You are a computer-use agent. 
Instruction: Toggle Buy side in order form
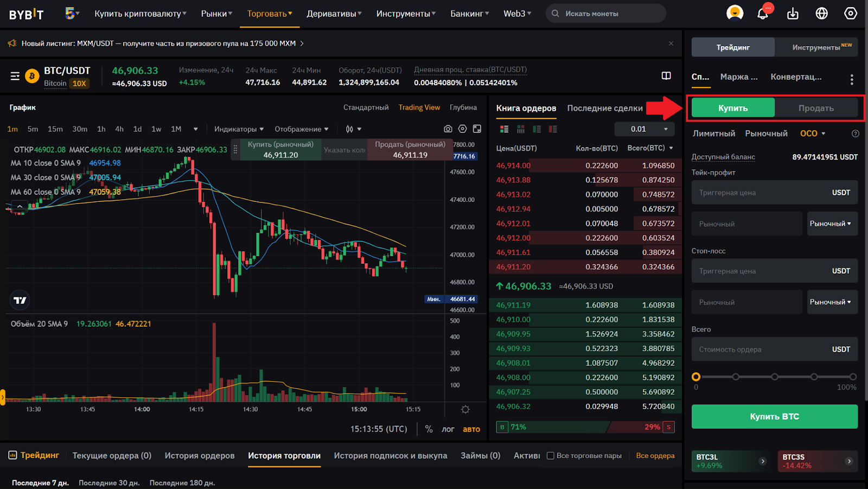pos(733,108)
